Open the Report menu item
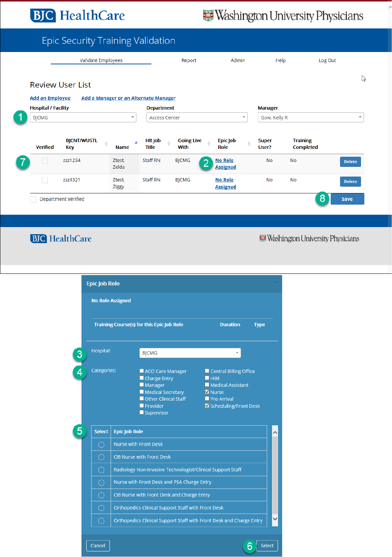The width and height of the screenshot is (392, 557). 189,60
